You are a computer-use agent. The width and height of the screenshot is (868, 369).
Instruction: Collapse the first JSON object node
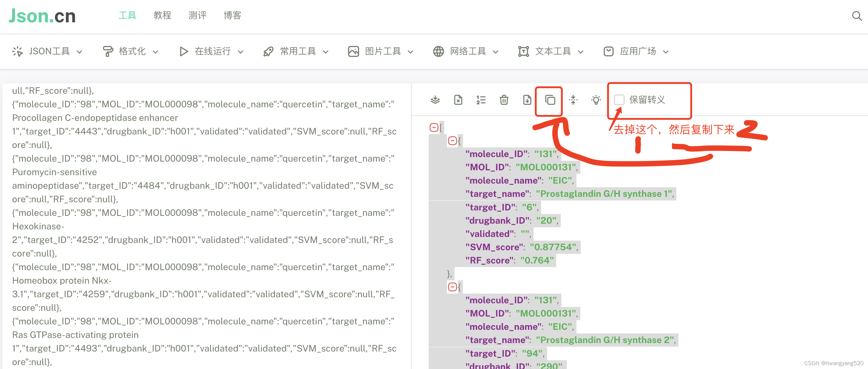tap(452, 141)
